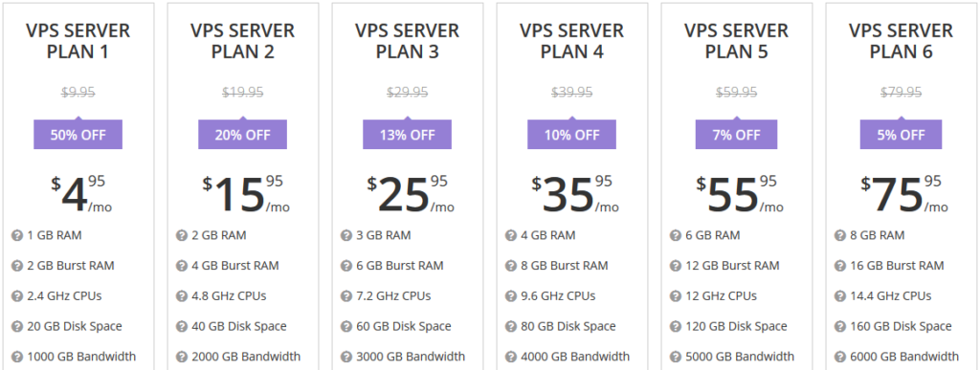This screenshot has width=980, height=370.
Task: Click the 3000 GB Bandwidth text
Action: click(411, 357)
